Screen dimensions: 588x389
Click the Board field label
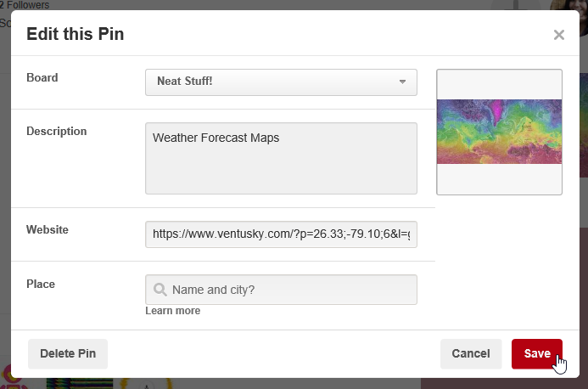[42, 78]
